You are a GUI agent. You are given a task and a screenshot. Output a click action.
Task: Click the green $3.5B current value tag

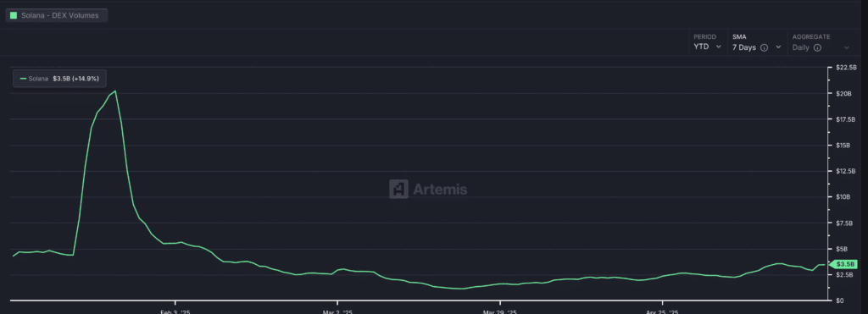point(845,264)
